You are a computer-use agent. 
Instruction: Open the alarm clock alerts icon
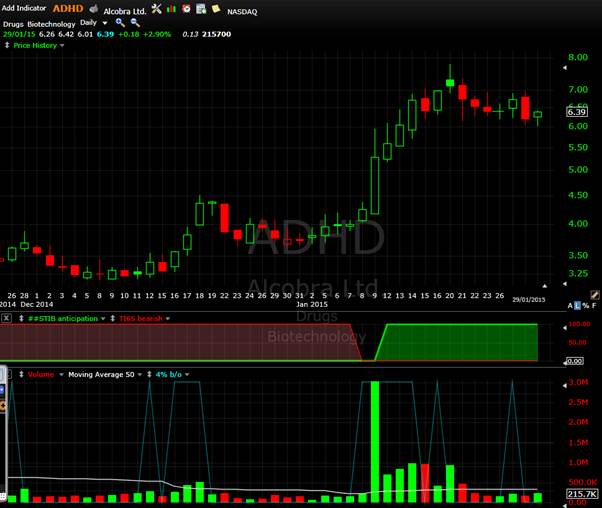coord(186,8)
